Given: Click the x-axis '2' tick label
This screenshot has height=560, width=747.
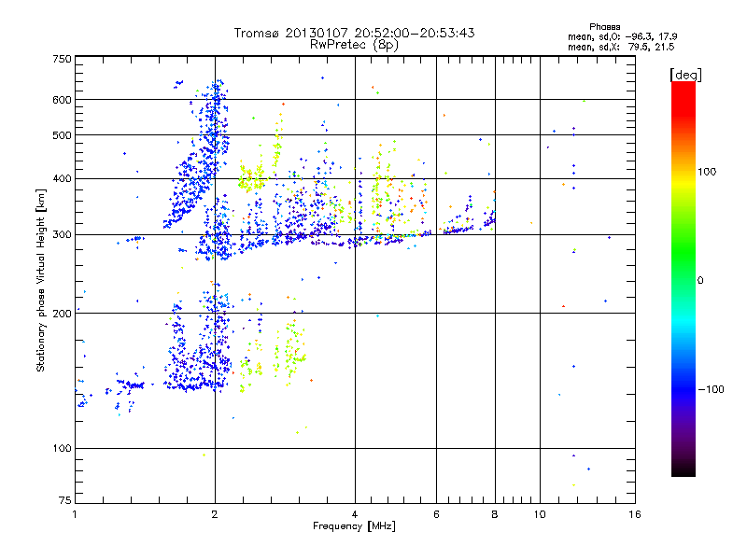Looking at the screenshot, I should pos(215,514).
